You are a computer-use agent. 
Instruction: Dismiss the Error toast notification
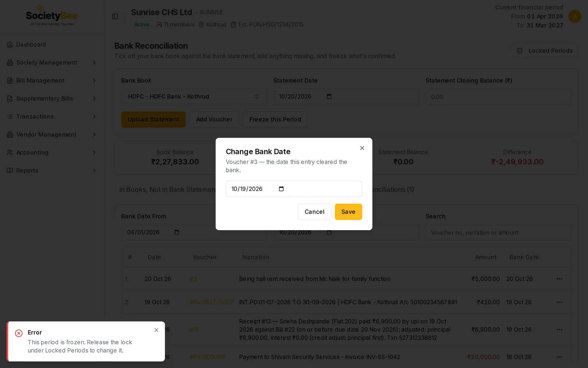point(157,330)
